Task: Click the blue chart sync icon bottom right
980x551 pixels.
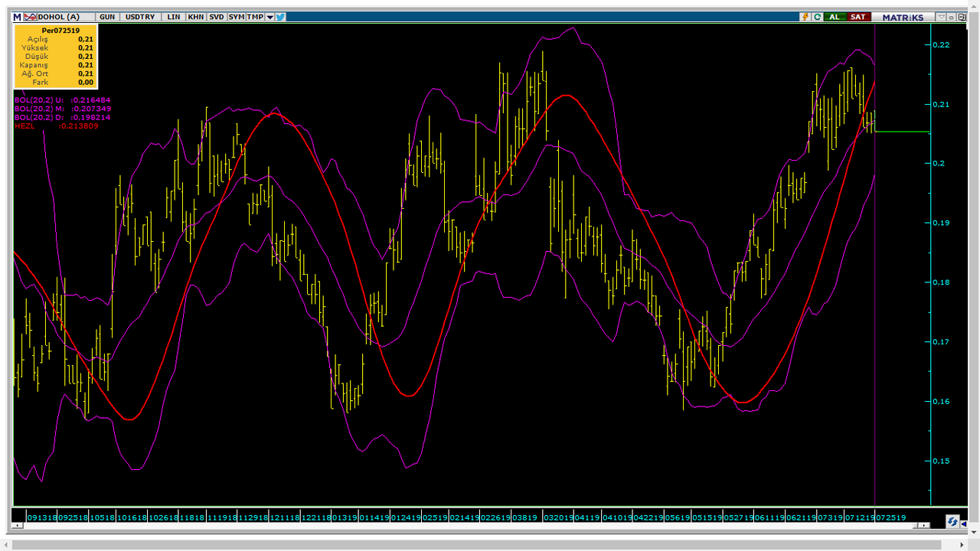Action: [x=952, y=521]
